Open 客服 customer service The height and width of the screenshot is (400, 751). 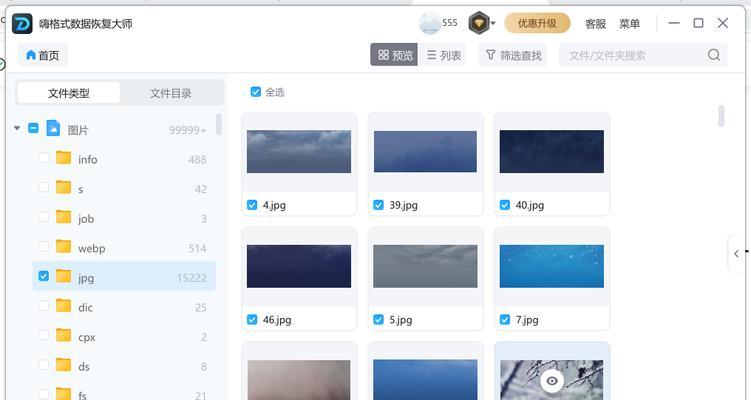(595, 23)
